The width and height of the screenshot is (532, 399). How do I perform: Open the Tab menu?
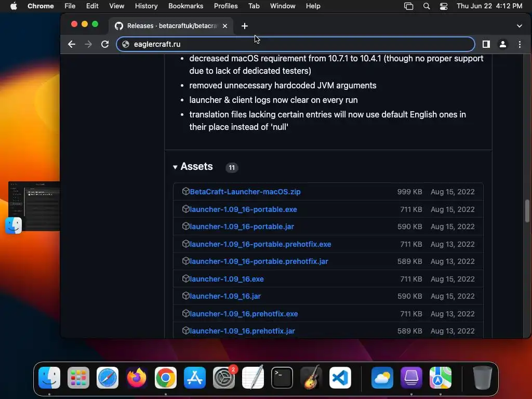254,6
